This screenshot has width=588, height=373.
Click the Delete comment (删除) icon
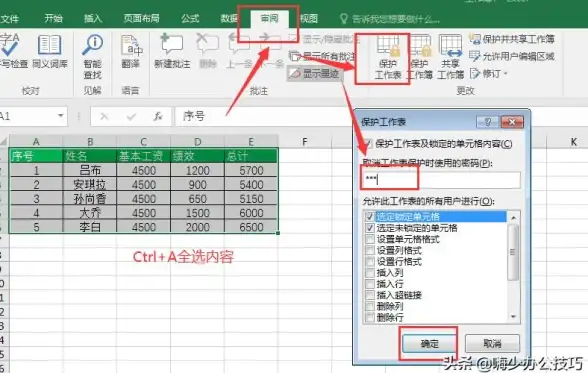[208, 52]
